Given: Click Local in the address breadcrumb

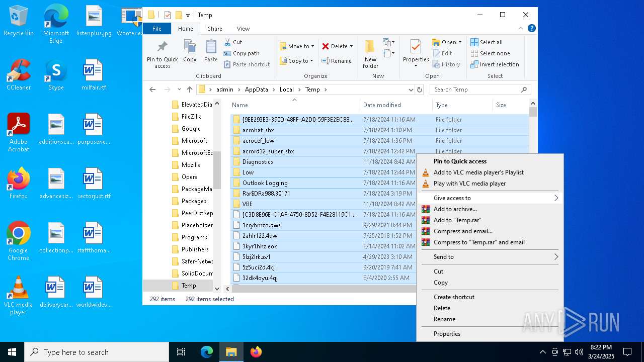Looking at the screenshot, I should pyautogui.click(x=287, y=89).
